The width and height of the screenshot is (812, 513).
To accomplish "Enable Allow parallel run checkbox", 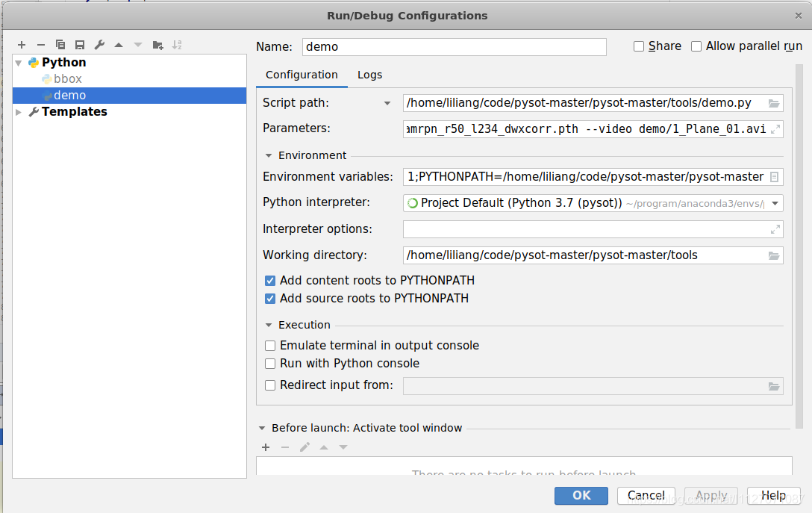I will click(x=696, y=46).
